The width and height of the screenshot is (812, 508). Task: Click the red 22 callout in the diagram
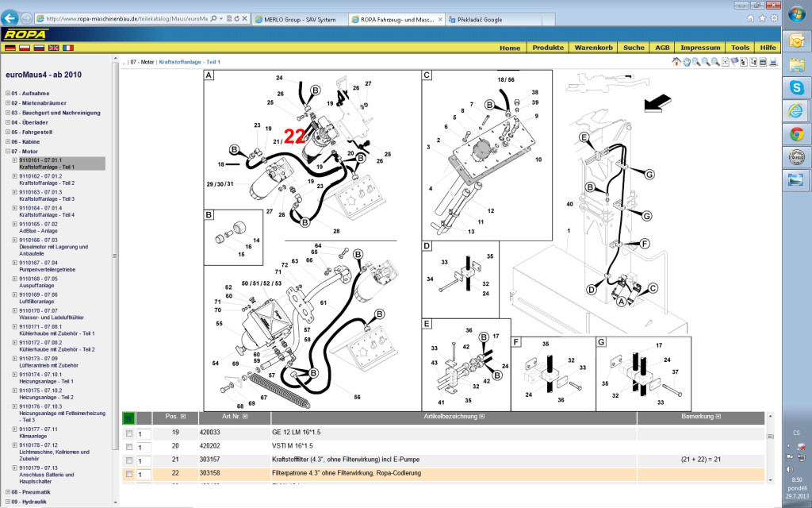click(x=294, y=137)
